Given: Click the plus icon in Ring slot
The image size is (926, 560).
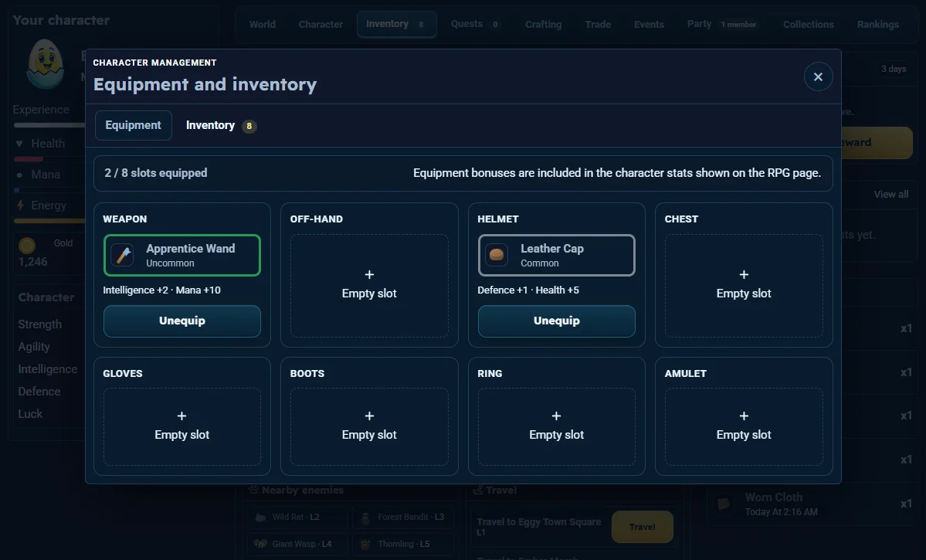Looking at the screenshot, I should (x=556, y=416).
